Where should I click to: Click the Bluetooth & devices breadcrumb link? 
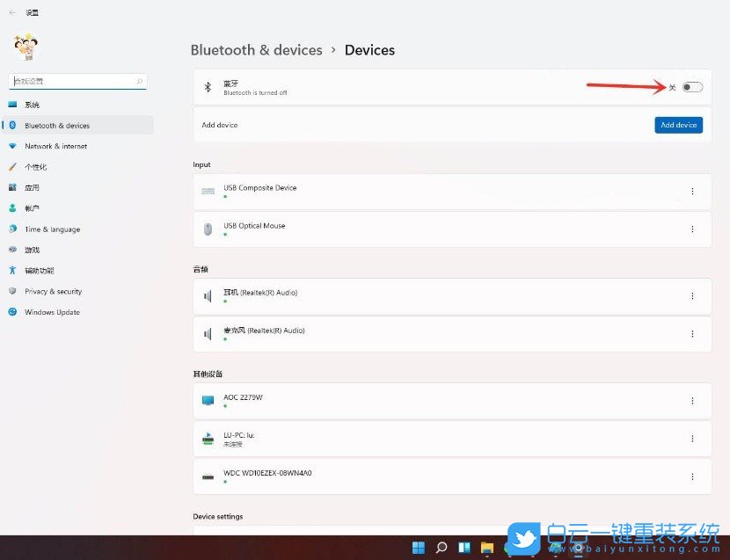tap(256, 50)
